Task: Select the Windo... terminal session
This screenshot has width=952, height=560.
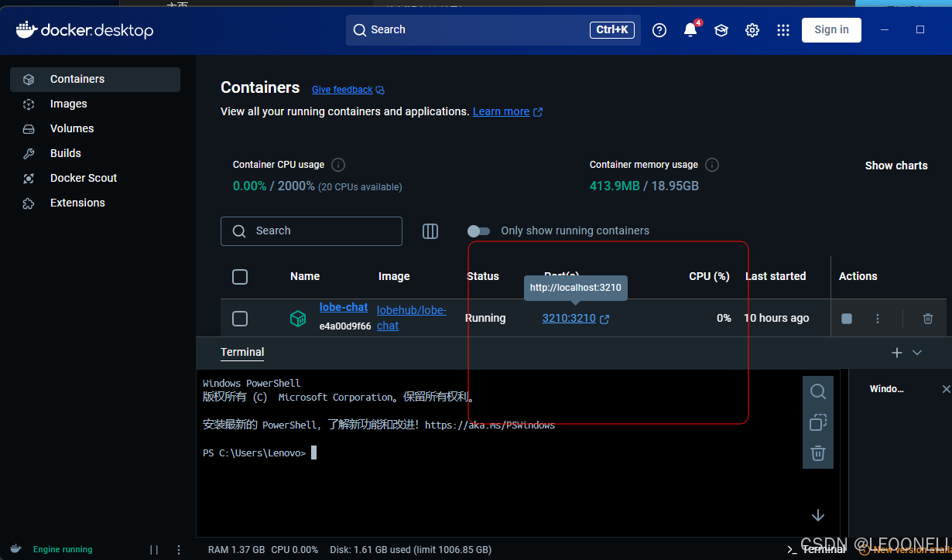Action: click(x=887, y=389)
